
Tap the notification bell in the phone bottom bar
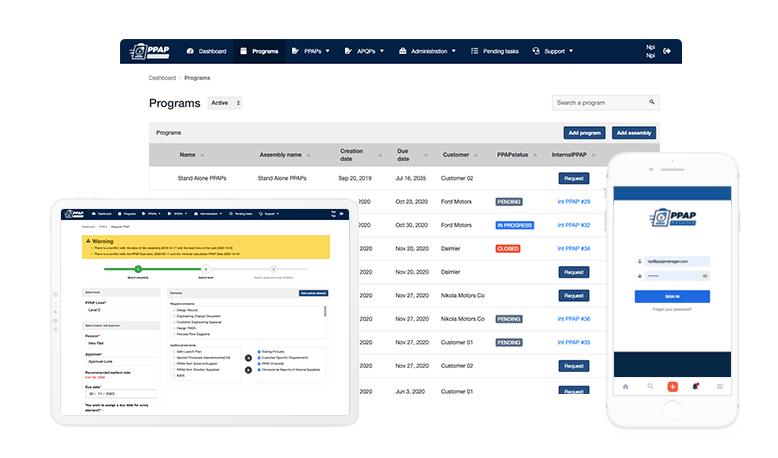click(x=695, y=386)
